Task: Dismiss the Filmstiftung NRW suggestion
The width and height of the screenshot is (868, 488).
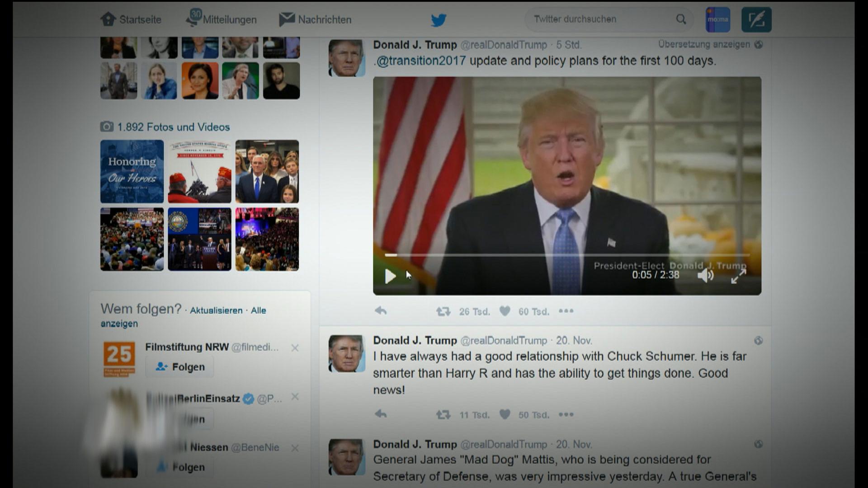Action: tap(295, 348)
